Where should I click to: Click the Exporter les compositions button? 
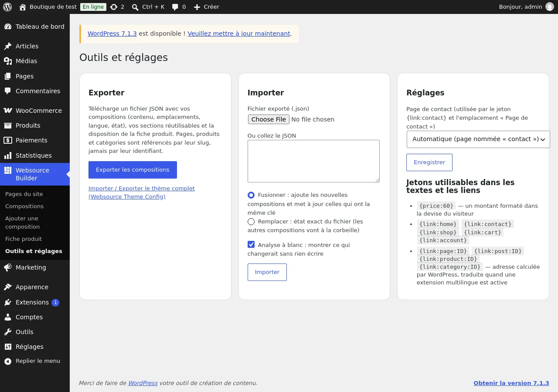tap(133, 170)
